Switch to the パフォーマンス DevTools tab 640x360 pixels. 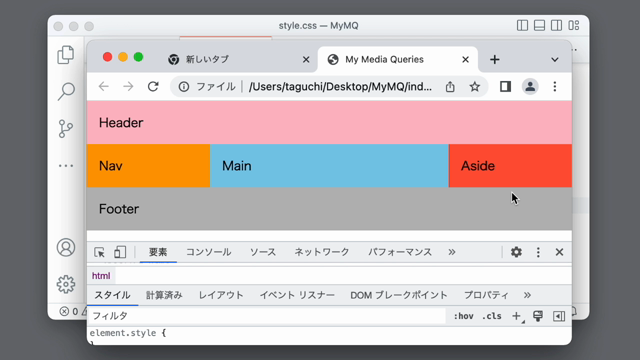(400, 252)
